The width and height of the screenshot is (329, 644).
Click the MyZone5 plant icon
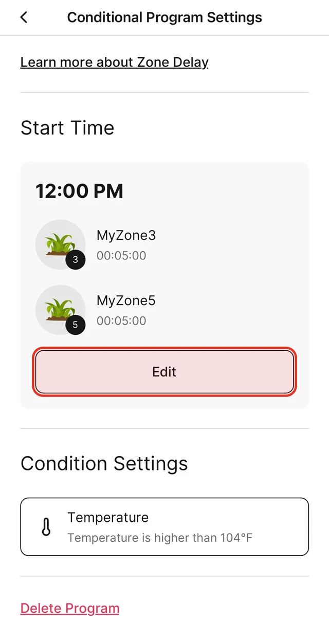click(x=60, y=309)
